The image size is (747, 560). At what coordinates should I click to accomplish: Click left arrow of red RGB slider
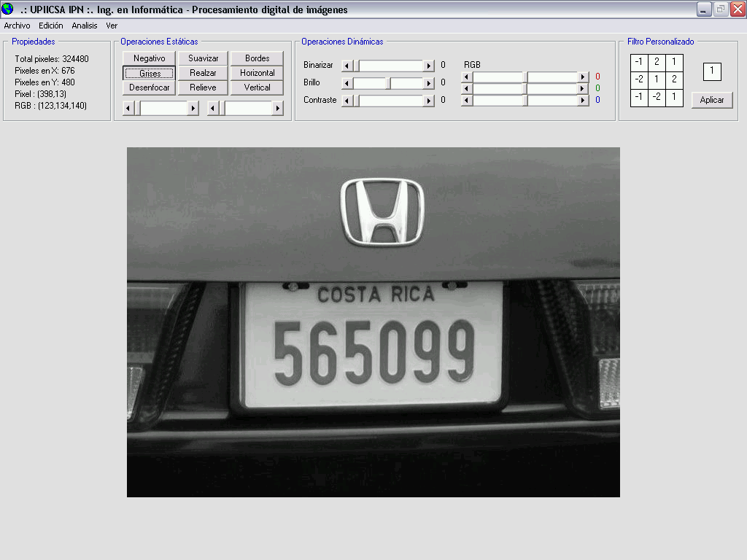point(467,77)
